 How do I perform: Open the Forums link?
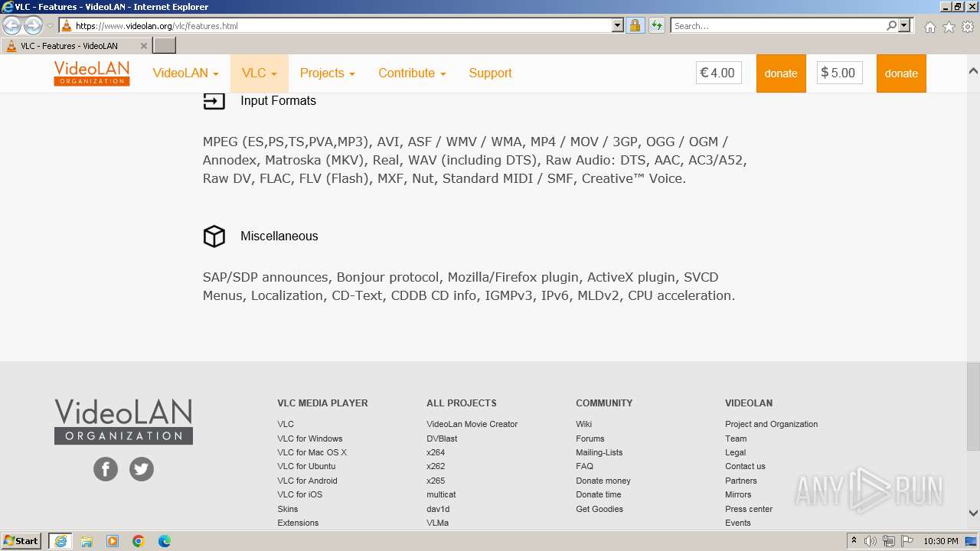(590, 439)
